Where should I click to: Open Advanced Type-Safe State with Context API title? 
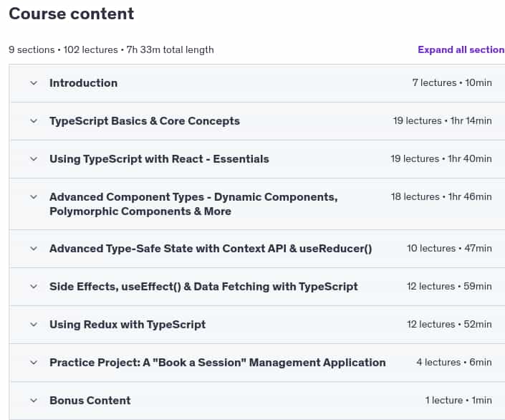[211, 249]
